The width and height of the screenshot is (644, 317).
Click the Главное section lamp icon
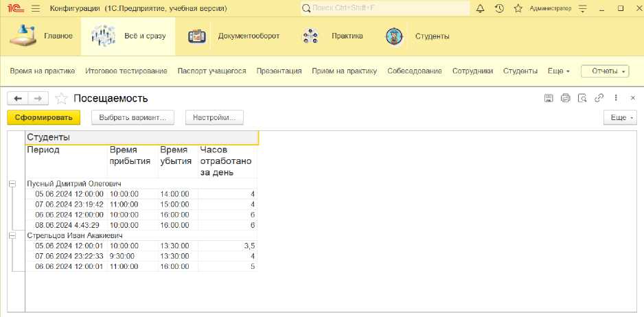point(23,36)
